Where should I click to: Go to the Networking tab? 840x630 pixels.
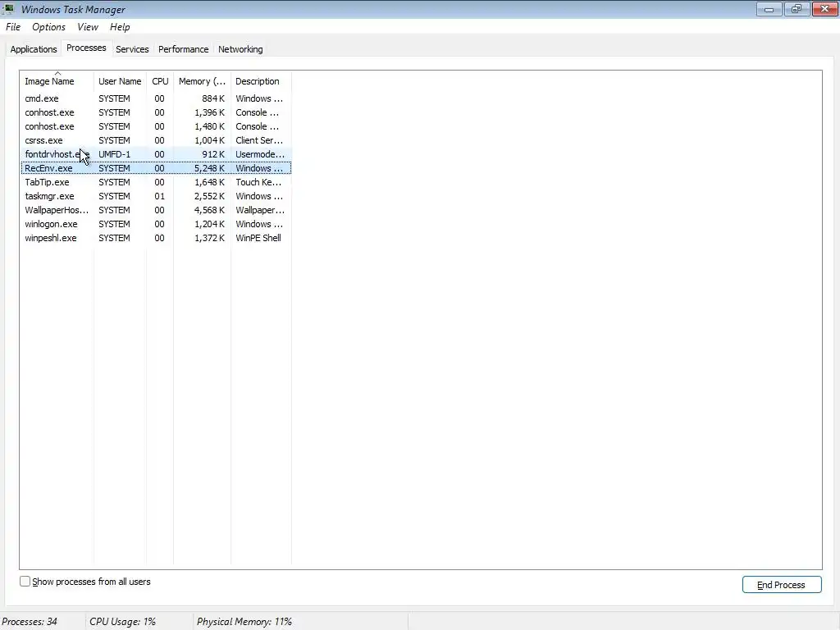coord(240,49)
